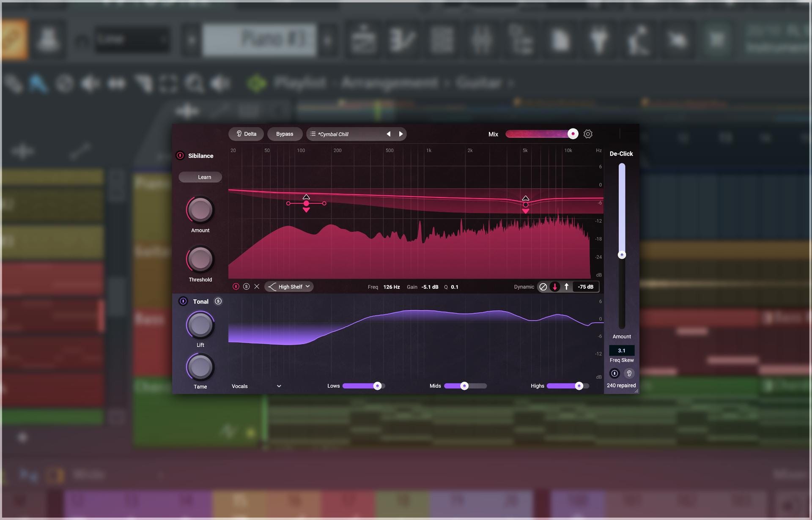Click the pink down triangle below 5k node
The height and width of the screenshot is (520, 812).
tap(526, 211)
